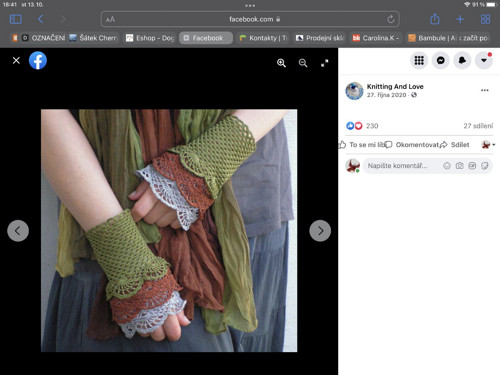Tap the first orange pinned tab icon
The width and height of the screenshot is (500, 375).
(x=15, y=38)
